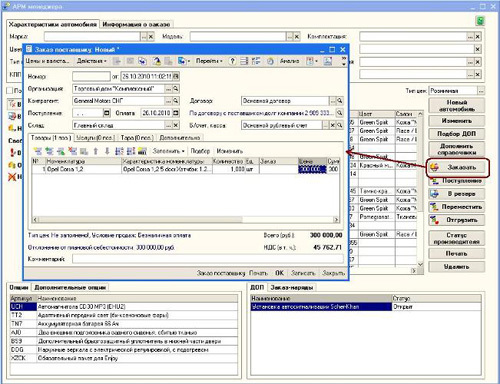Select the Opel Corsa 1,2 nomenclature cell
500x384 pixels.
point(83,169)
